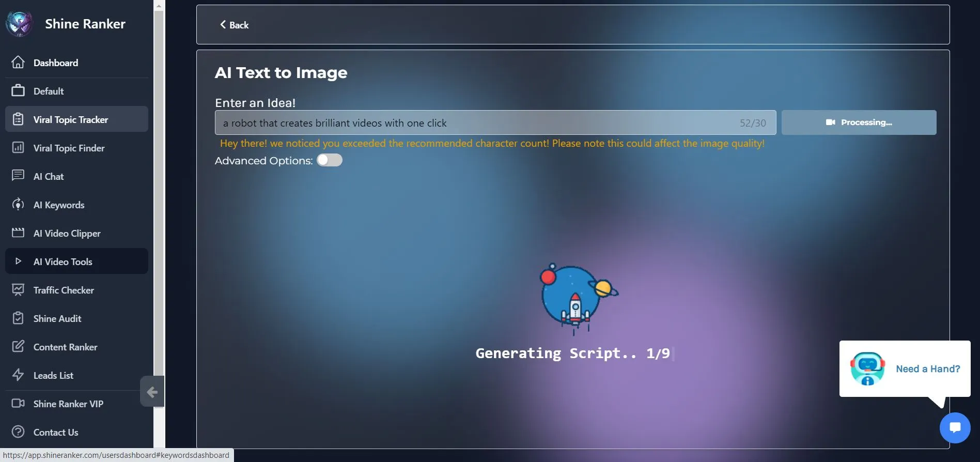Click the Viral Topic Finder chart icon

tap(18, 148)
